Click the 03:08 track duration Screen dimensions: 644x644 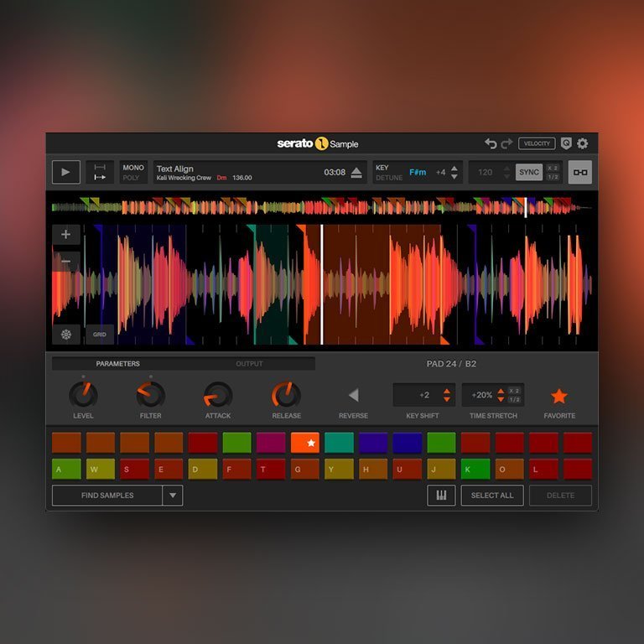click(x=335, y=173)
